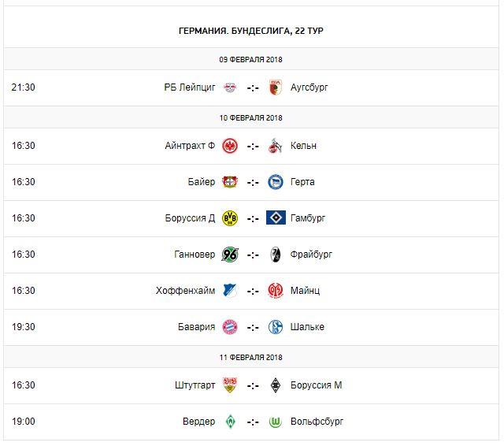Click the Borussia Dortmund BVB logo
This screenshot has width=504, height=446.
pos(230,218)
